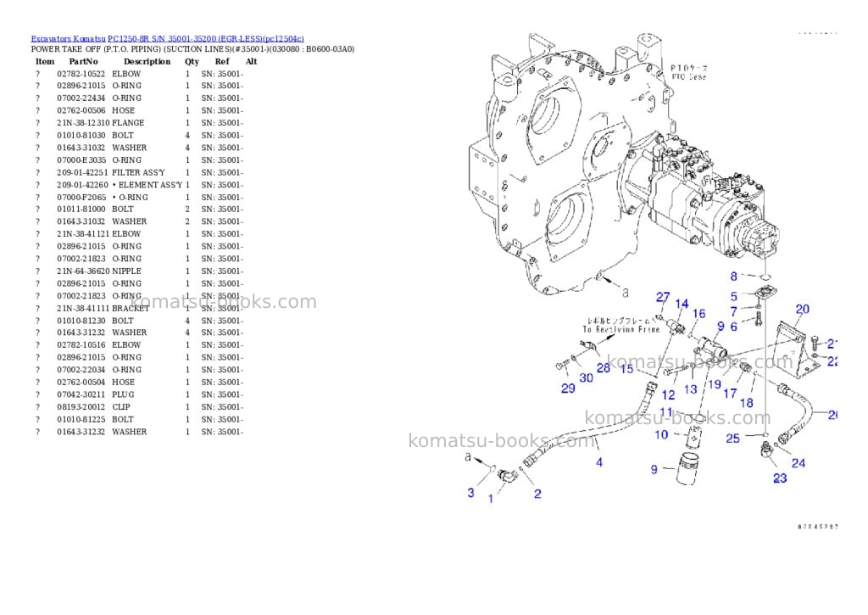The height and width of the screenshot is (615, 868).
Task: Click callout number 4 in diagram
Action: click(x=599, y=462)
